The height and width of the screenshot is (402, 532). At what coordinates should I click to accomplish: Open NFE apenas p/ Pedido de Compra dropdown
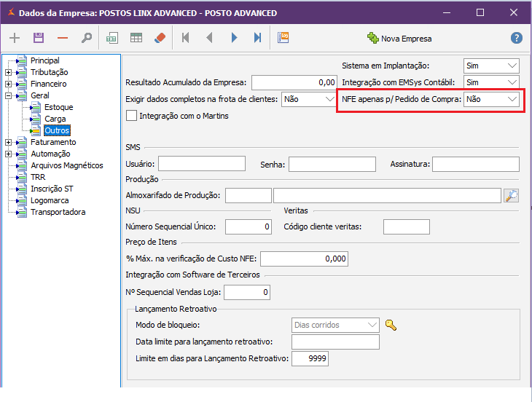coord(491,99)
